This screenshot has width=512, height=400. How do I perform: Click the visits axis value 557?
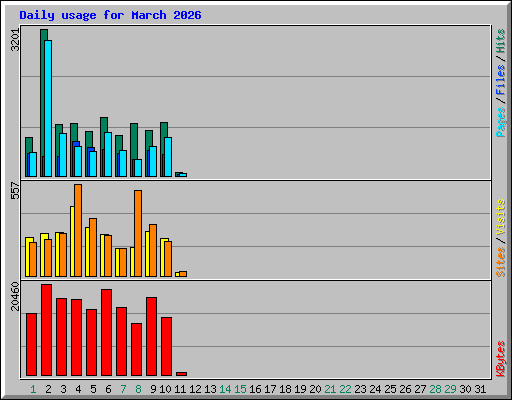pyautogui.click(x=15, y=190)
